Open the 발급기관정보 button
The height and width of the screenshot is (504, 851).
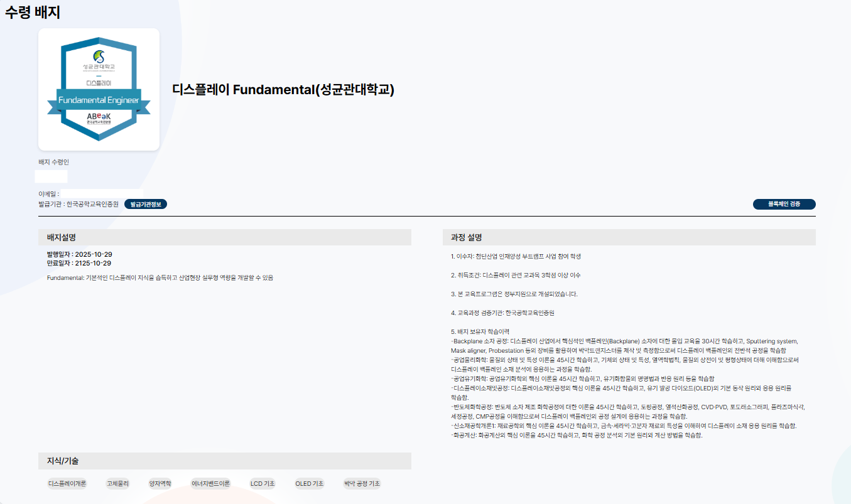click(146, 204)
